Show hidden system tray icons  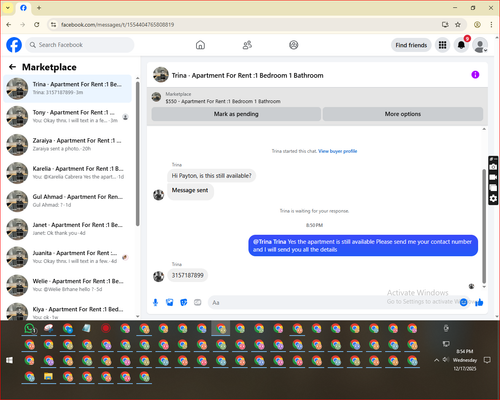[436, 360]
